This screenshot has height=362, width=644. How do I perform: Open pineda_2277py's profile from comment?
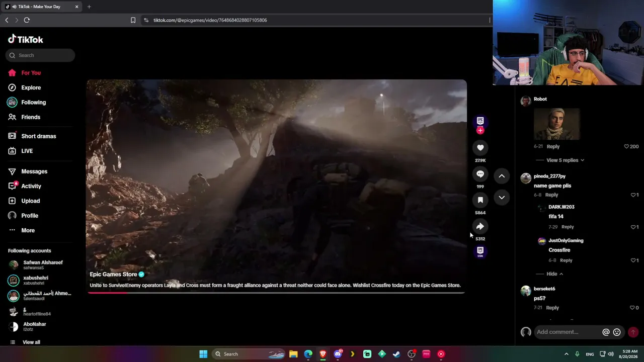pos(549,176)
